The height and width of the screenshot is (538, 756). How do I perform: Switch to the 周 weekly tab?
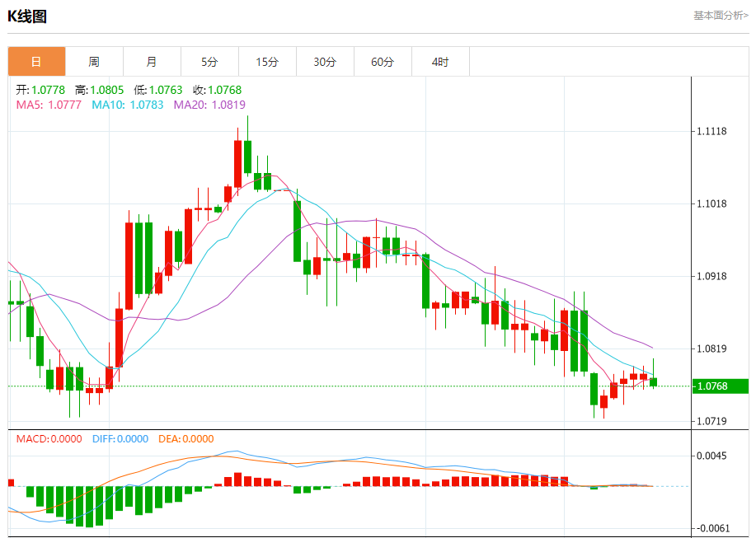(94, 62)
